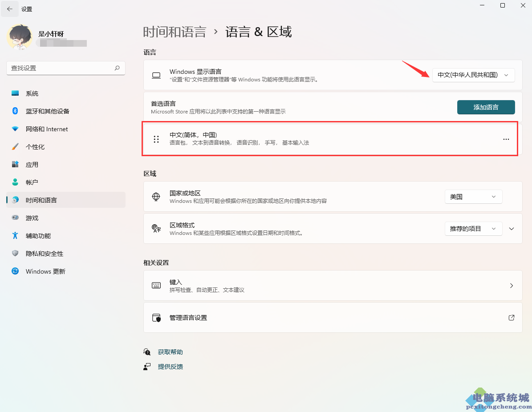This screenshot has height=412, width=532.
Task: Click the 时间和语言 clock globe icon
Action: pos(15,200)
